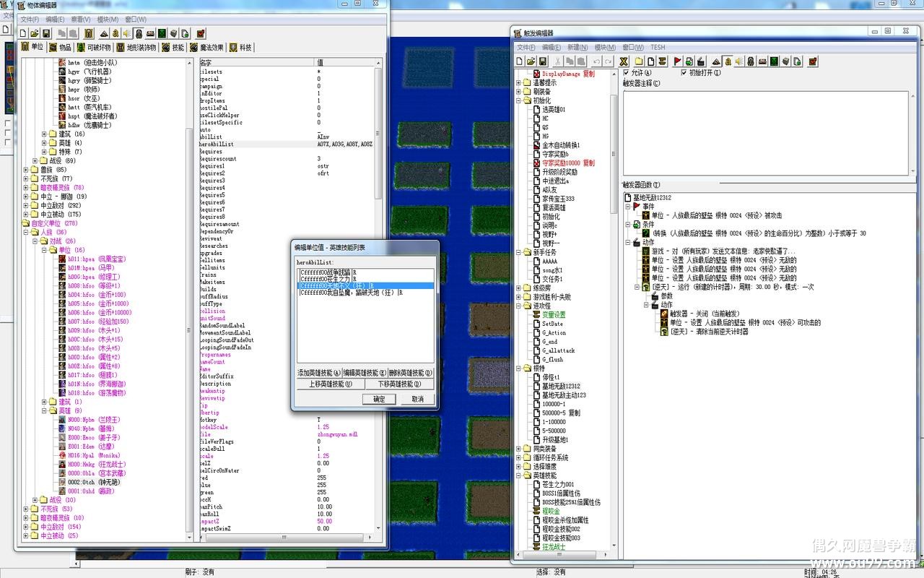Click 确定 button in dialog
Image resolution: width=924 pixels, height=578 pixels.
[379, 399]
